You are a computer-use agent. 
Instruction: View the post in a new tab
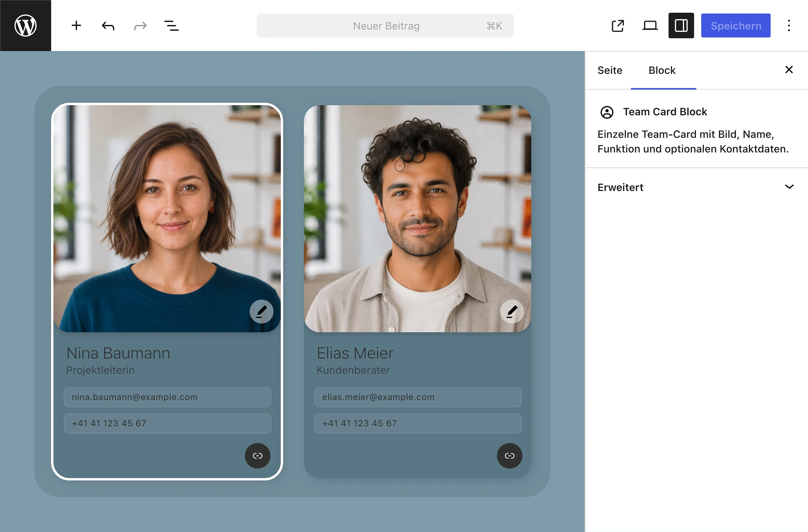(x=618, y=26)
